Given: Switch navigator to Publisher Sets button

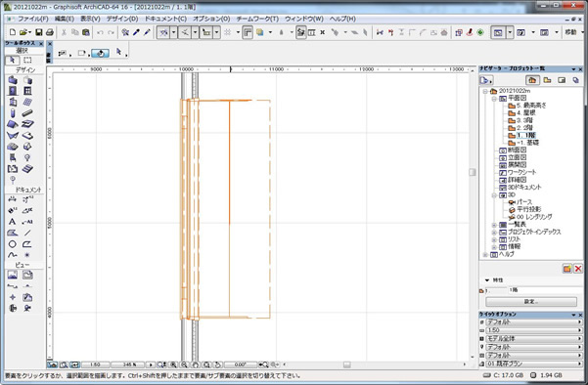Looking at the screenshot, I should tap(575, 80).
